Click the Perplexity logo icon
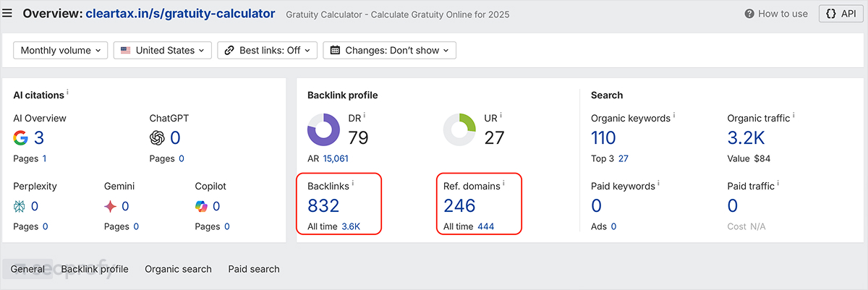 pos(20,207)
